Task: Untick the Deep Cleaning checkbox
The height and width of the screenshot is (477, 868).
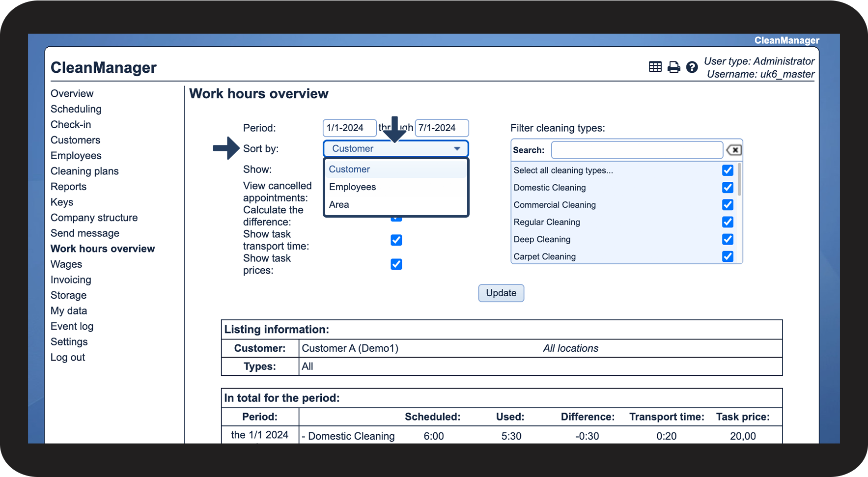Action: [x=728, y=239]
